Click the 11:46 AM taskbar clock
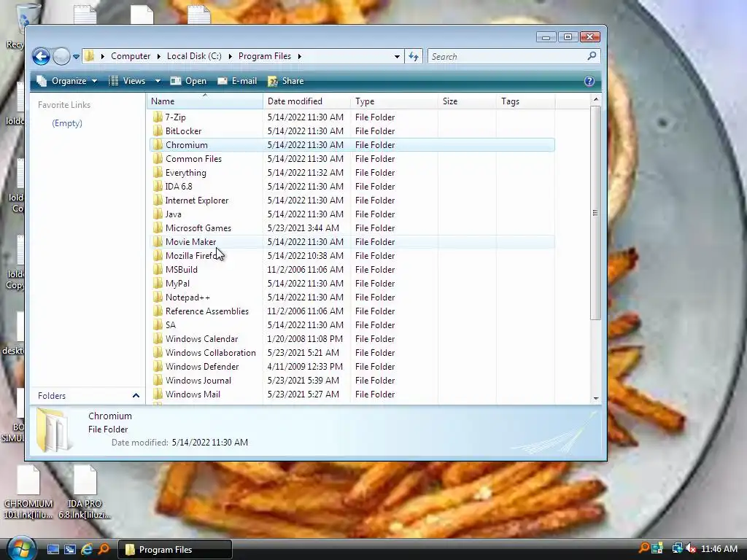Image resolution: width=747 pixels, height=560 pixels. (719, 549)
